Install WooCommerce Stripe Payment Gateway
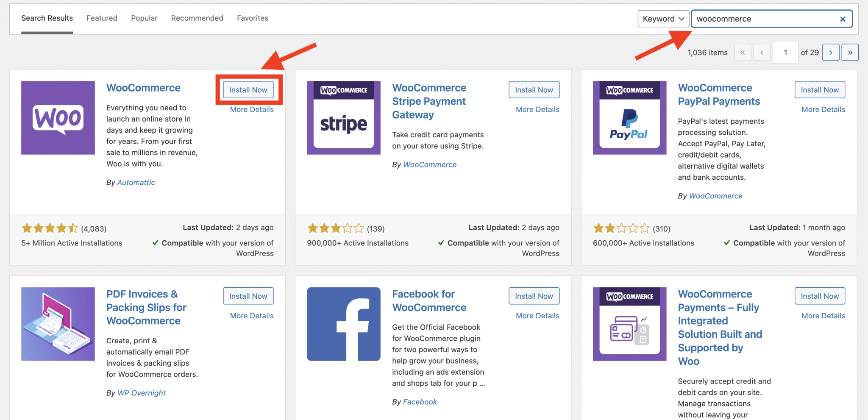868x420 pixels. coord(534,90)
